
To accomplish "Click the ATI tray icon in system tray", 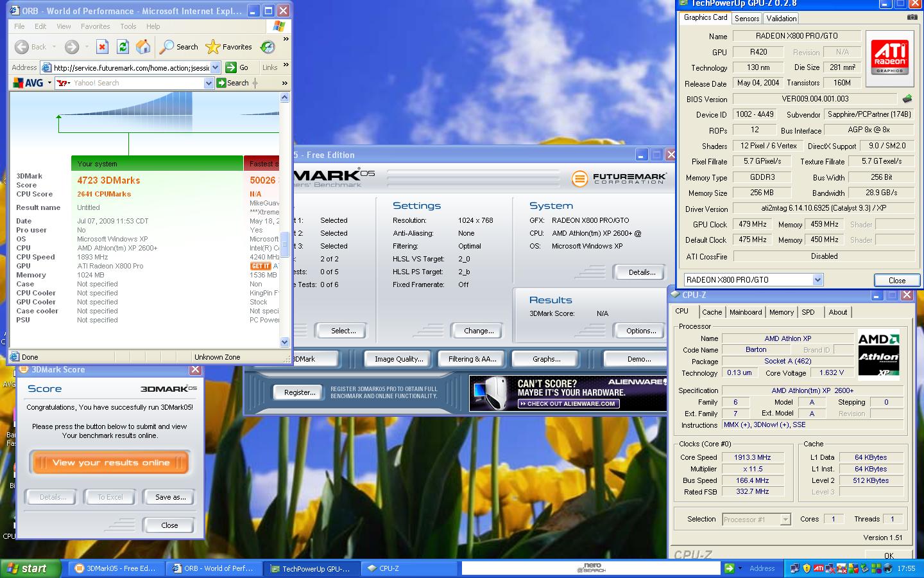I will pos(819,568).
